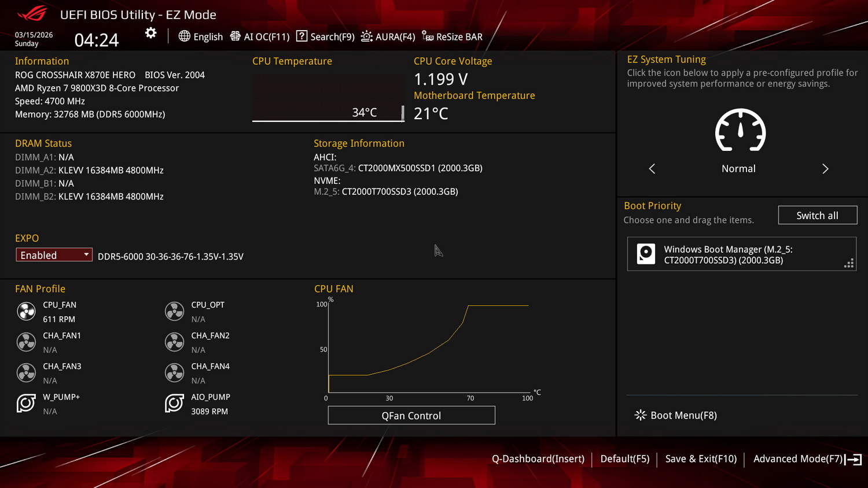Click the EZ System Tuning gauge icon
The image size is (868, 488).
pos(740,130)
